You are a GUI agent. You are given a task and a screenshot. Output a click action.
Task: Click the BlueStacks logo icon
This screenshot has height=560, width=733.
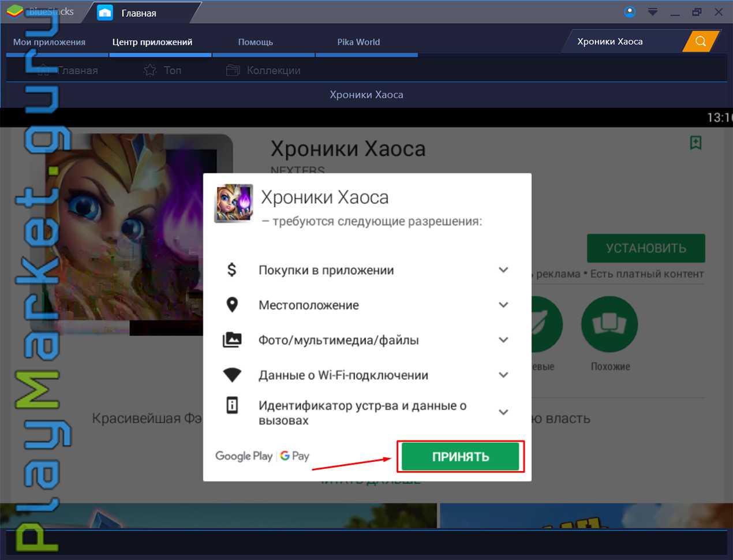coord(15,12)
